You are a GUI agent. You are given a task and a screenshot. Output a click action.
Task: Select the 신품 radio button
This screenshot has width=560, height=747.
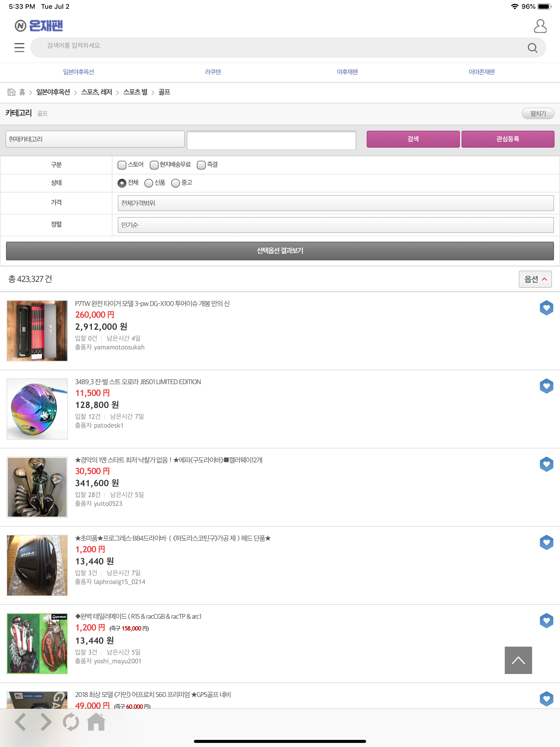coord(148,183)
